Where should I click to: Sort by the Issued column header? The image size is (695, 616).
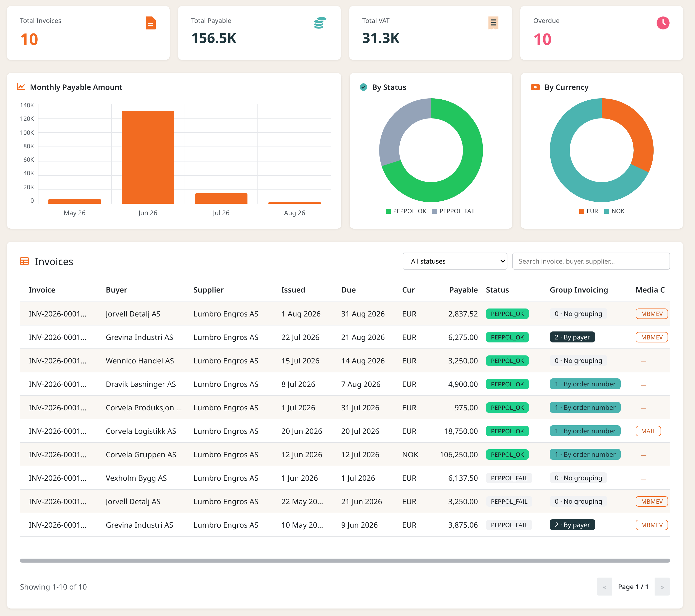click(293, 290)
